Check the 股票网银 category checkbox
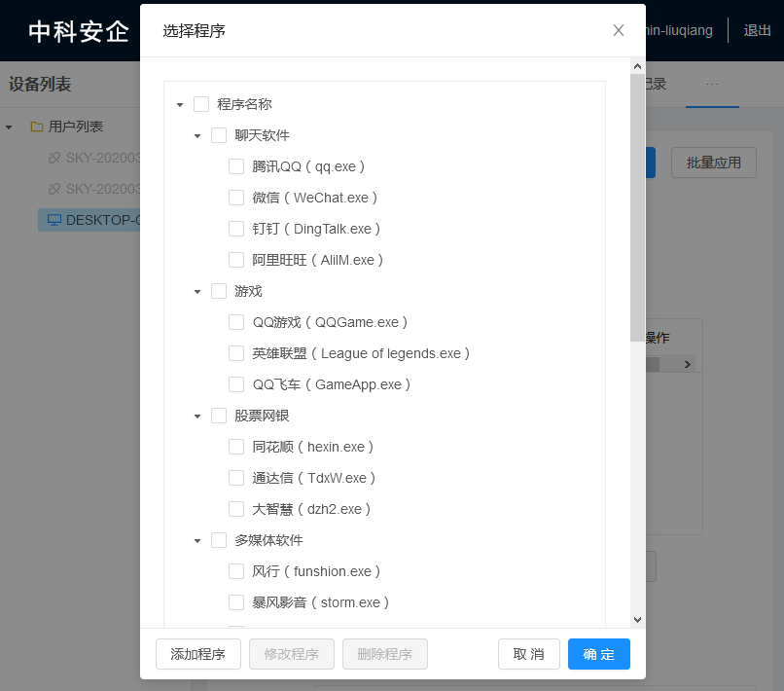The image size is (784, 691). (219, 416)
